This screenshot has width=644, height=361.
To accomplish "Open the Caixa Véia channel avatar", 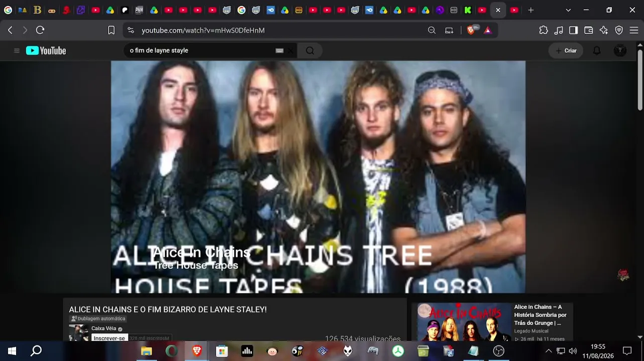I will [78, 333].
